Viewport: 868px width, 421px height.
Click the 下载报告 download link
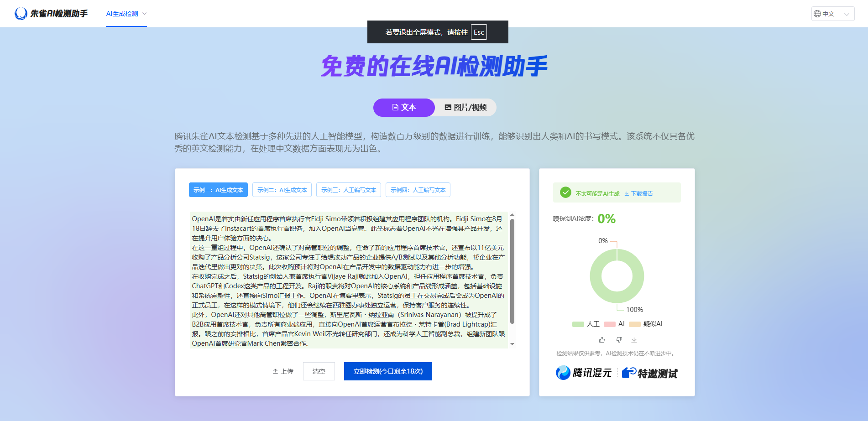click(638, 193)
